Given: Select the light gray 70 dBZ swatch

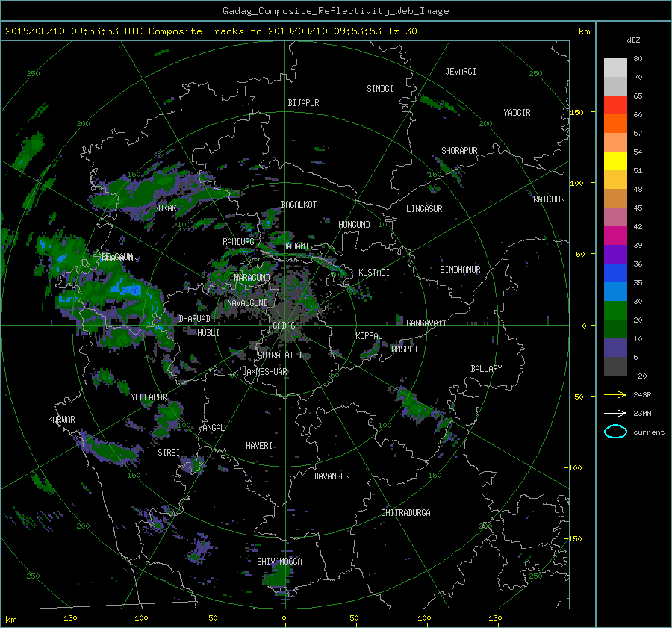Looking at the screenshot, I should [x=615, y=68].
